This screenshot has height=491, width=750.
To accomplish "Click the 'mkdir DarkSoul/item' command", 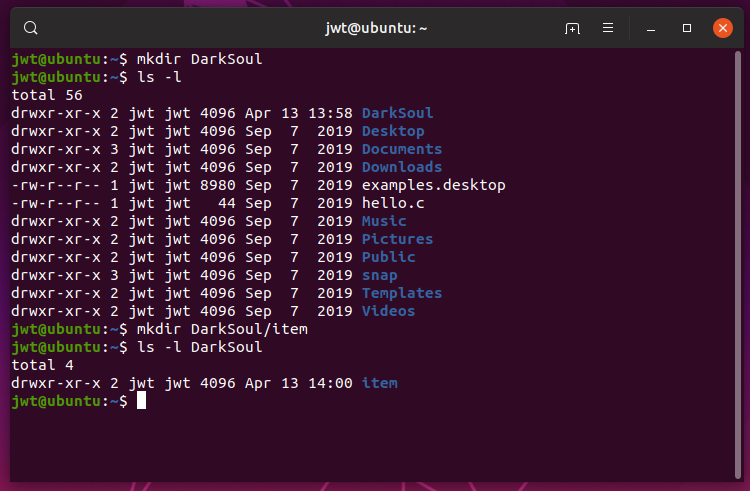I will tap(222, 329).
